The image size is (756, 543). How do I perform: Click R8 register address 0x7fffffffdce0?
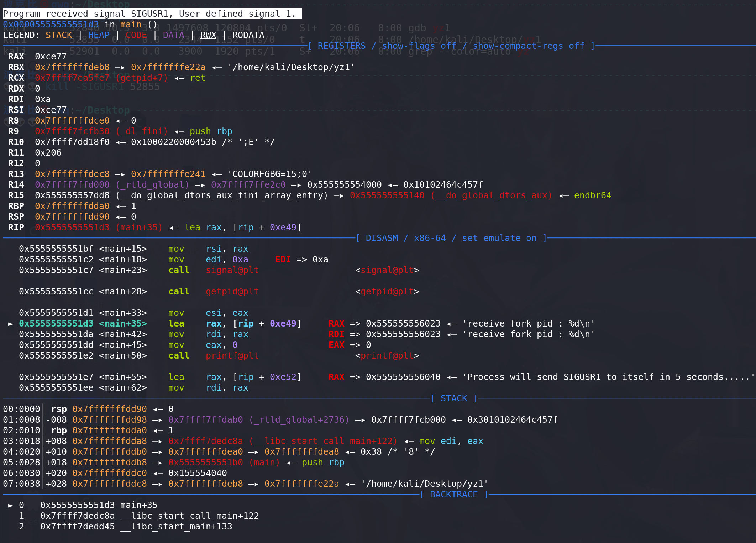(x=72, y=121)
